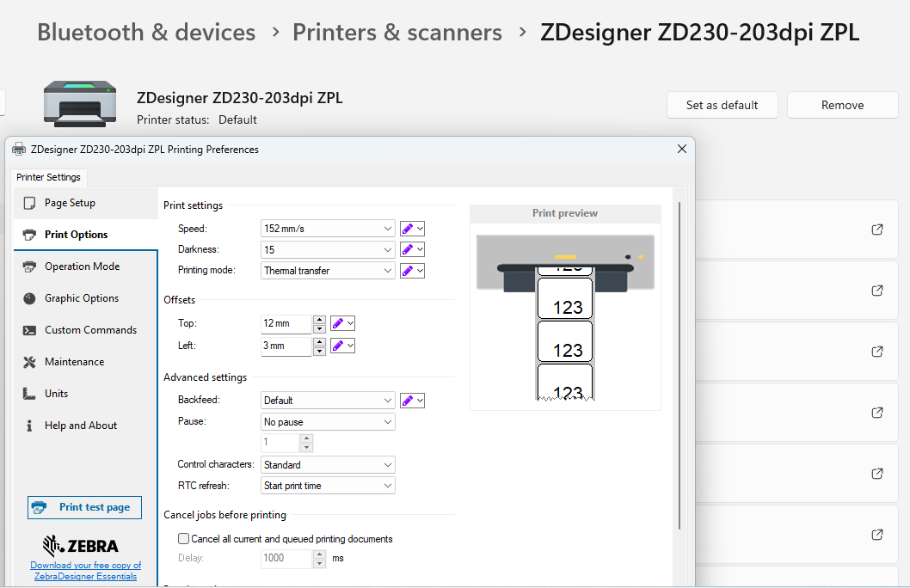Click the pencil icon beside Darkness
The image size is (910, 588).
pos(408,249)
